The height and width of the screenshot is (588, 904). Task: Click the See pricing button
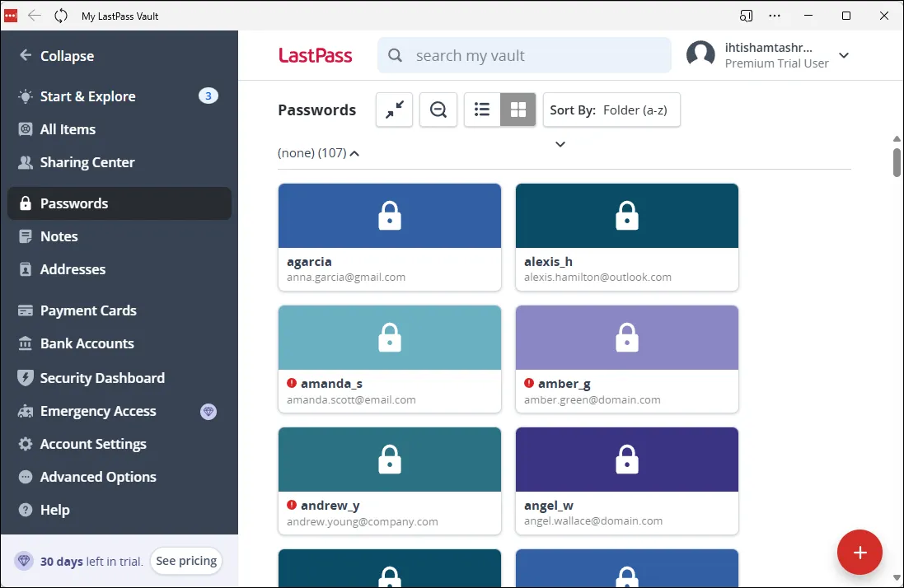click(x=185, y=560)
